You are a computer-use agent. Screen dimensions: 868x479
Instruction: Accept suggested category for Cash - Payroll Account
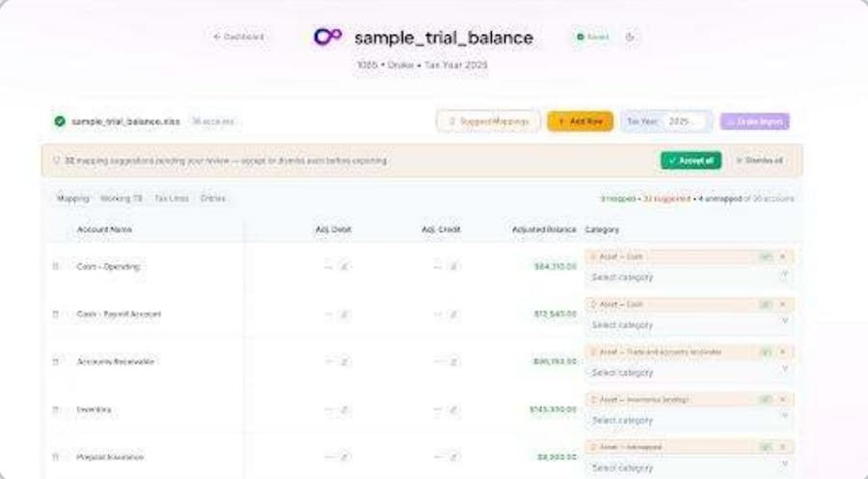[766, 305]
